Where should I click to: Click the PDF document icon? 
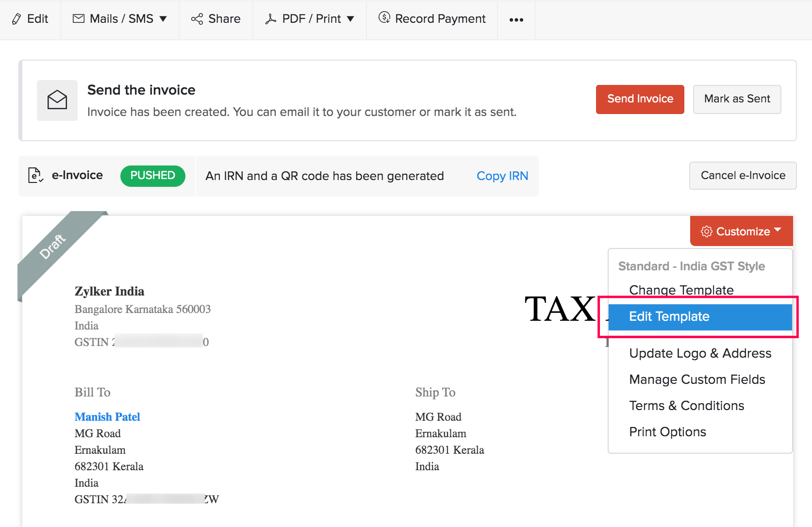pyautogui.click(x=271, y=19)
